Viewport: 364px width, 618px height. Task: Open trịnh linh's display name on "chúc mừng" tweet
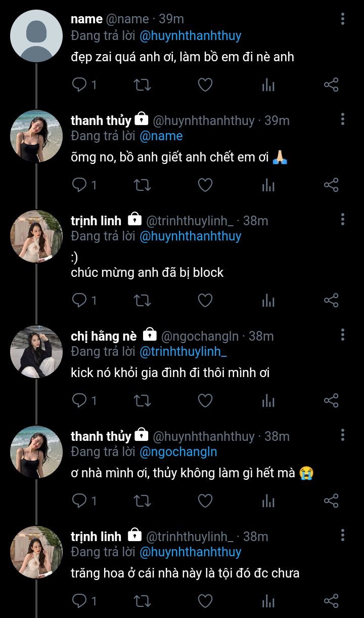click(x=96, y=221)
